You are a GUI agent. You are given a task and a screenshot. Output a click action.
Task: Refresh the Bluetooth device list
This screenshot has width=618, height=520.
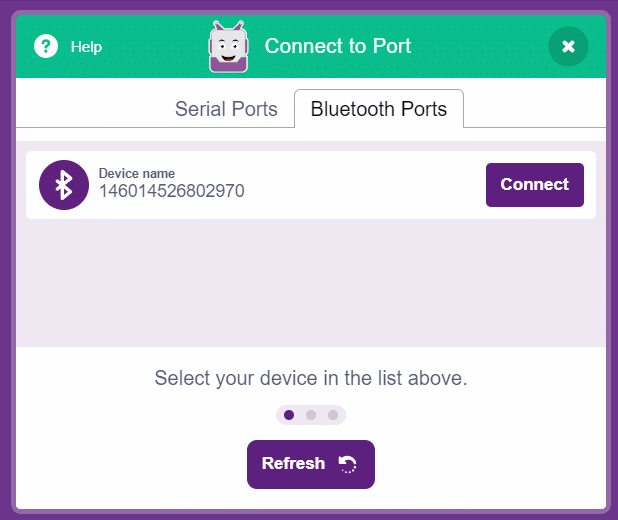pos(311,464)
